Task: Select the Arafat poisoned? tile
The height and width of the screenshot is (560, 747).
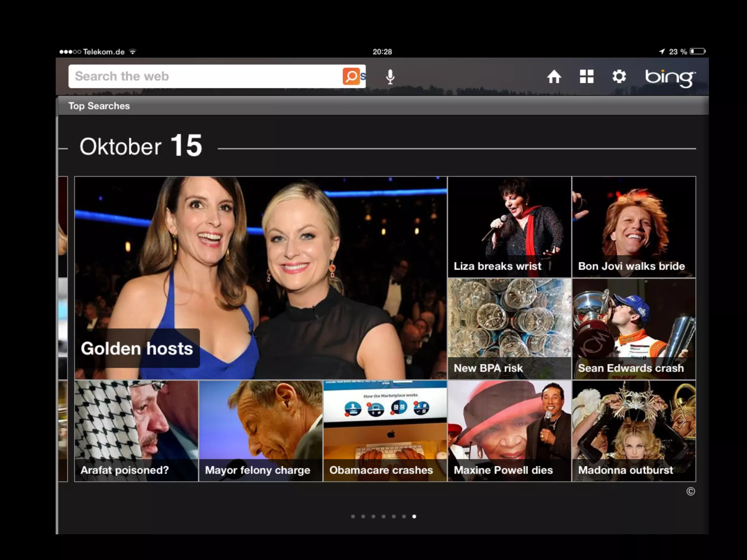Action: coord(136,431)
